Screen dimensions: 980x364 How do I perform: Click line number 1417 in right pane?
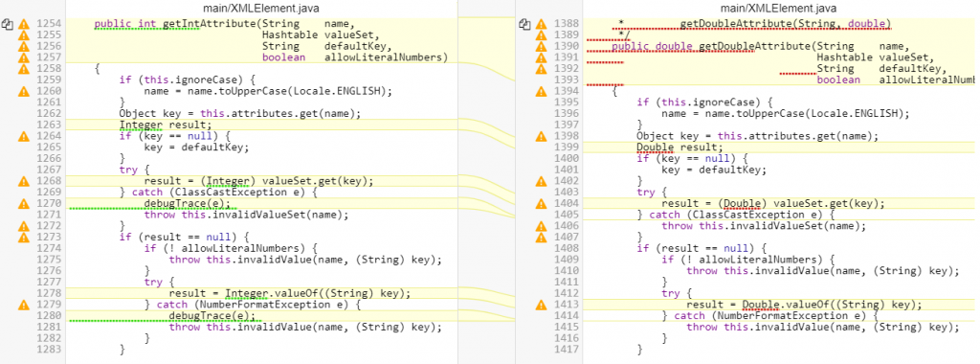[566, 351]
